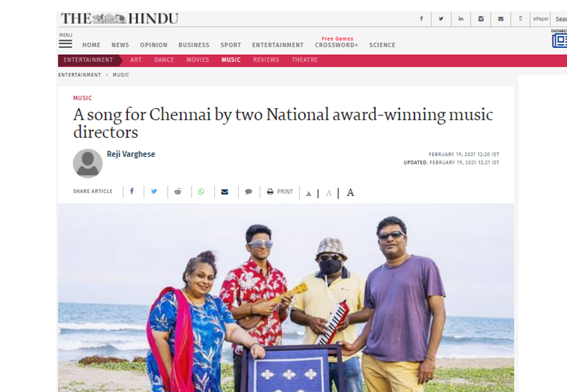Share article on Twitter icon

[x=154, y=192]
